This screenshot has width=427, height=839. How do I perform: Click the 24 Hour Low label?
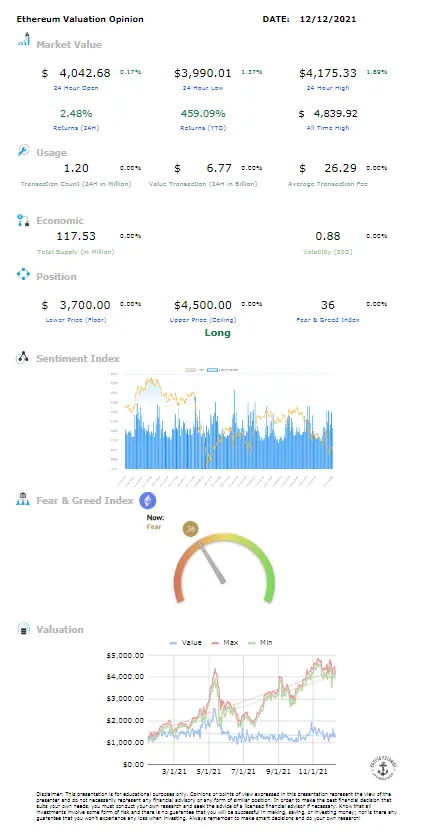pos(205,87)
